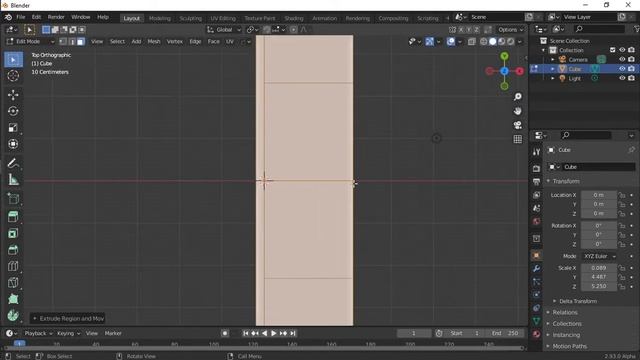
Task: Play the animation forward
Action: pos(274,333)
